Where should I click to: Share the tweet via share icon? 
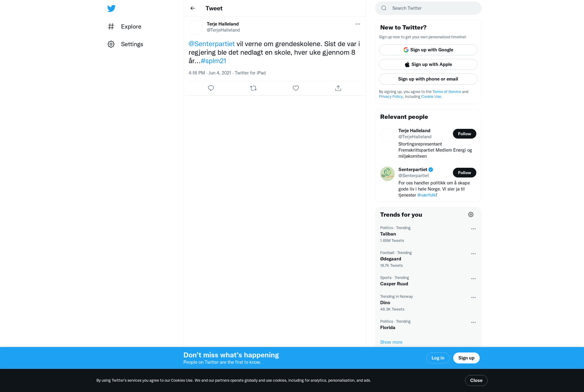coord(338,88)
